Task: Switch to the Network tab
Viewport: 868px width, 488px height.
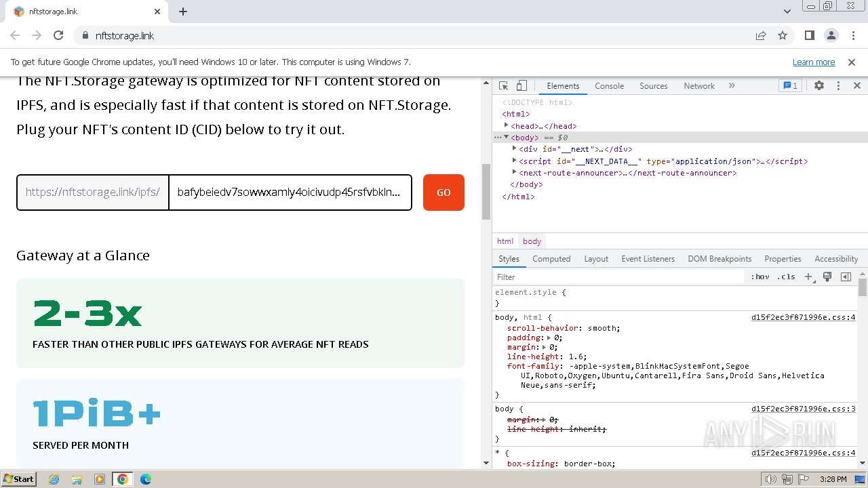Action: tap(699, 86)
